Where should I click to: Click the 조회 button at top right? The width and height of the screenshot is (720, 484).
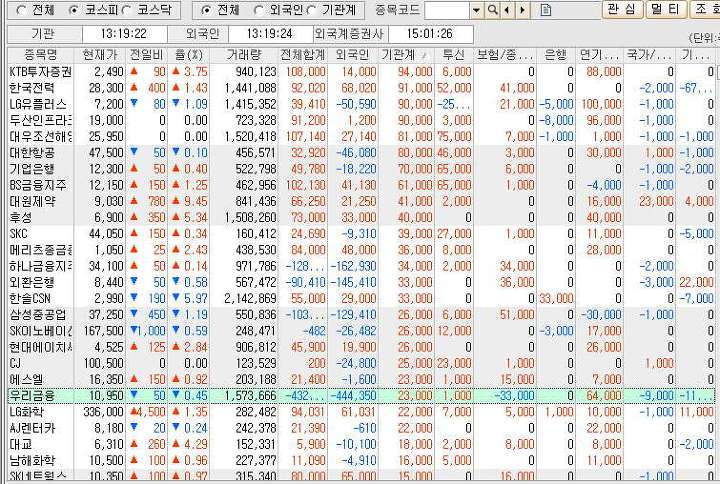705,9
